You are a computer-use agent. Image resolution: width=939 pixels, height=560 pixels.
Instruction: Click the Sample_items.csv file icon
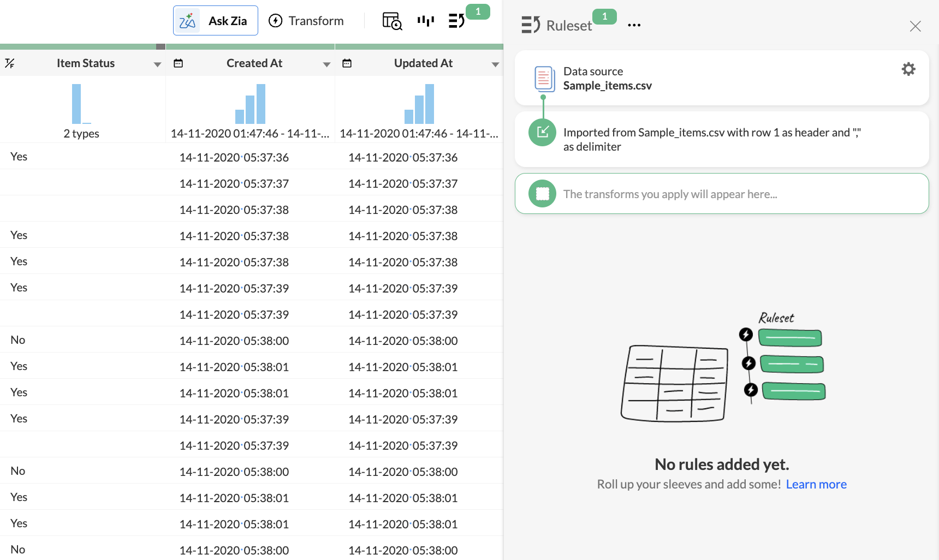pos(544,79)
